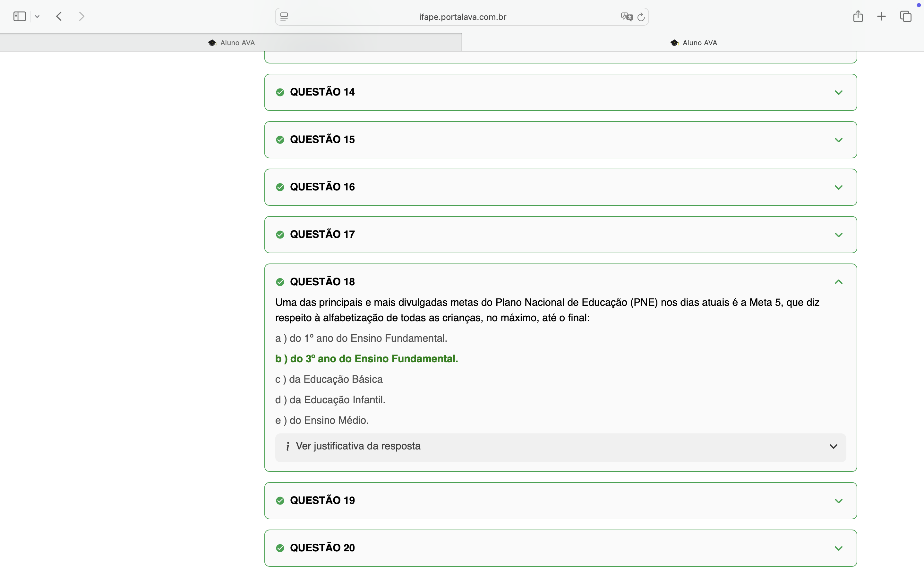Select option b) do 3º ano
Viewport: 924px width, 577px height.
(x=366, y=359)
